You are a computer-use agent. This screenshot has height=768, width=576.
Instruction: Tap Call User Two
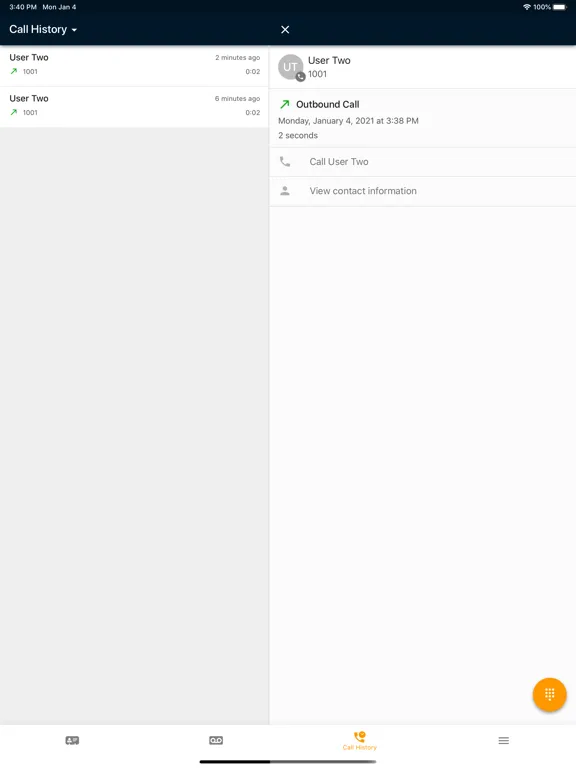(423, 162)
